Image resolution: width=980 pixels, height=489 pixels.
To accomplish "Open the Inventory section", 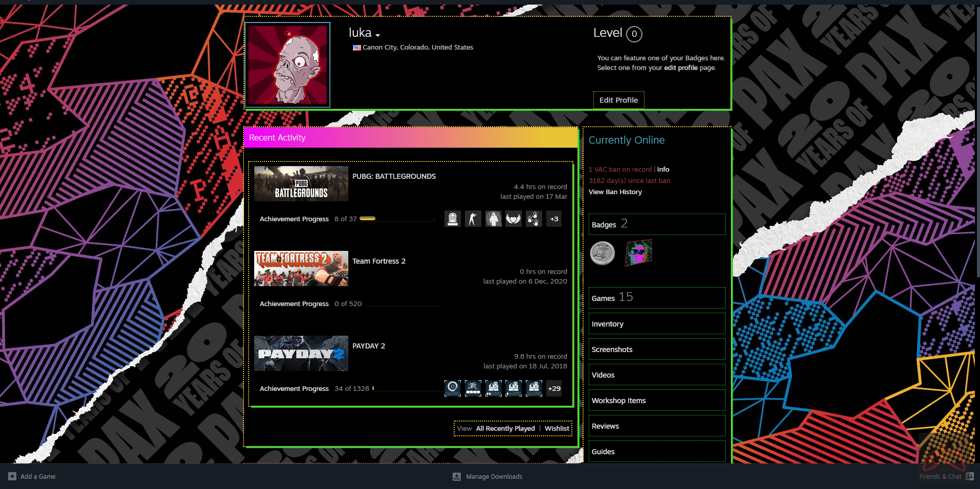I will point(607,324).
